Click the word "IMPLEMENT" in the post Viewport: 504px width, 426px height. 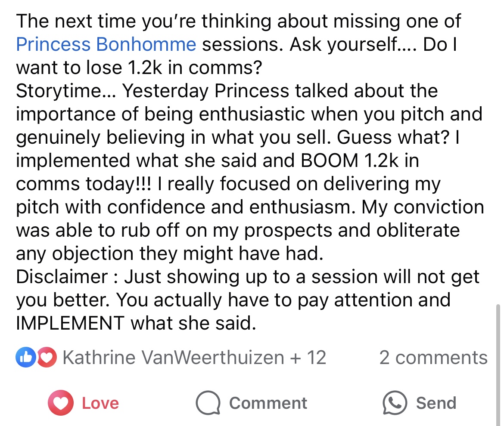point(71,323)
